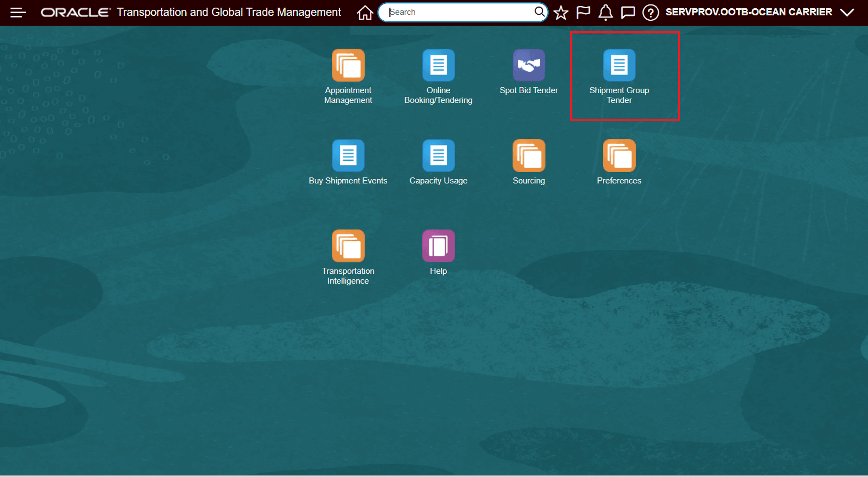The height and width of the screenshot is (477, 868).
Task: Open Buy Shipment Events icon
Action: [348, 156]
